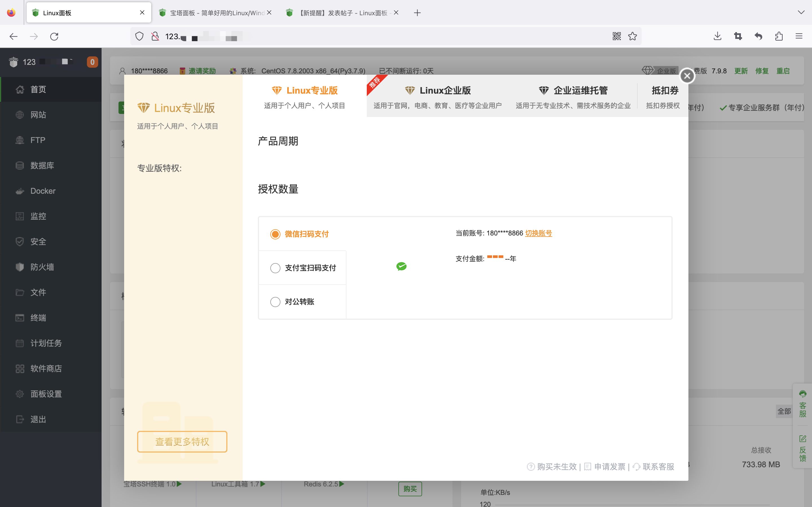
Task: Click the Linux工具箱 1.7 software entry
Action: click(238, 484)
